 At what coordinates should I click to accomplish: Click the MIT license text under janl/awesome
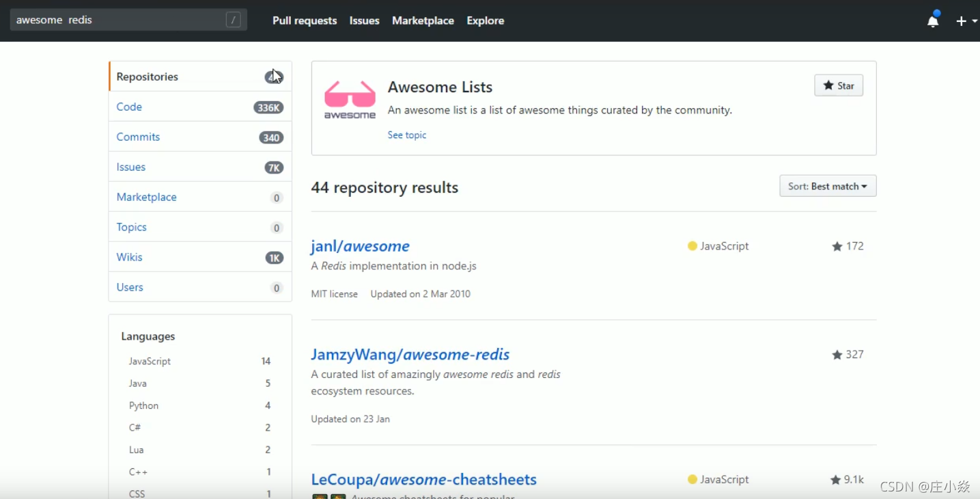[335, 294]
